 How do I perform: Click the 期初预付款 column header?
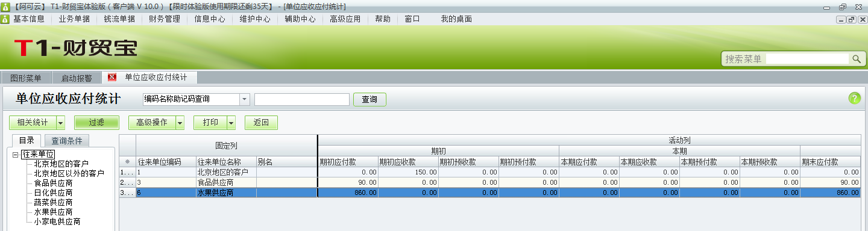point(529,161)
